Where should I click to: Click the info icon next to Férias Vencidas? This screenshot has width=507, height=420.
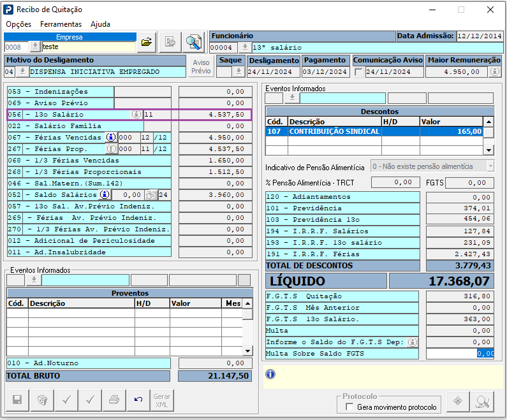111,137
